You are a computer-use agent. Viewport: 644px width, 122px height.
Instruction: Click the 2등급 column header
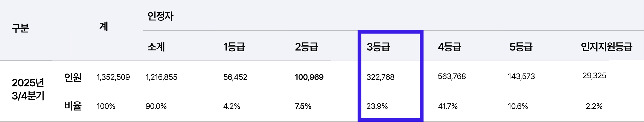[306, 47]
